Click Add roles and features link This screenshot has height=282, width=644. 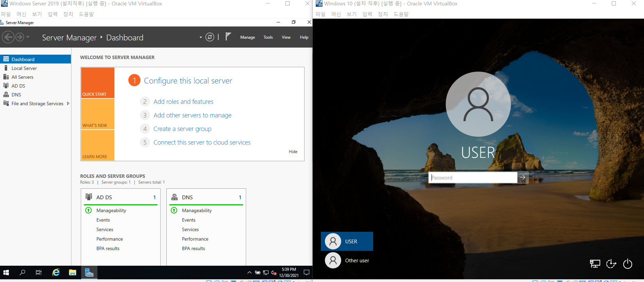(183, 101)
